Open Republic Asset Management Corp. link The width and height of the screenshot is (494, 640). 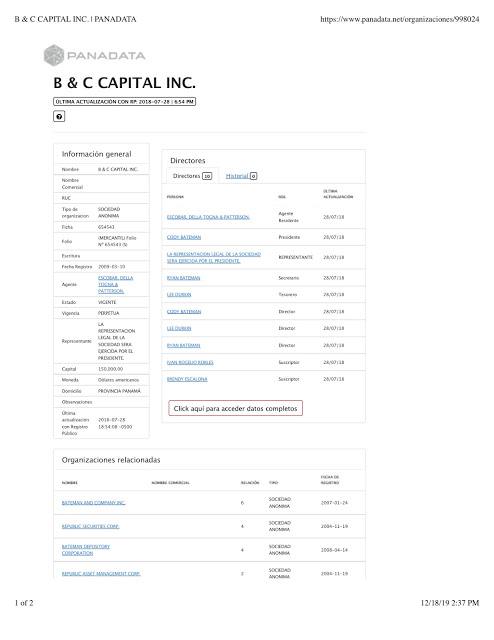tap(101, 573)
